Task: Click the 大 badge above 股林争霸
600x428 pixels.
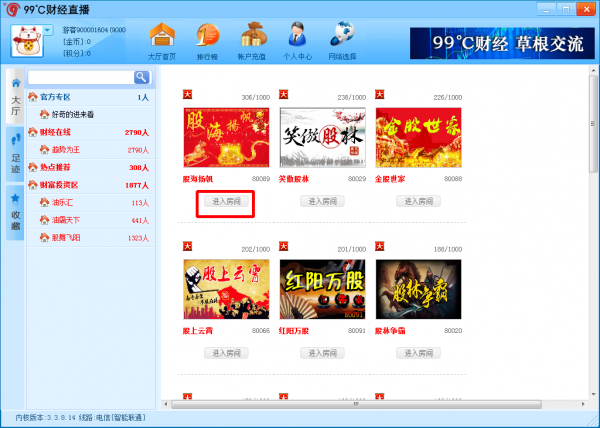Action: pyautogui.click(x=380, y=246)
